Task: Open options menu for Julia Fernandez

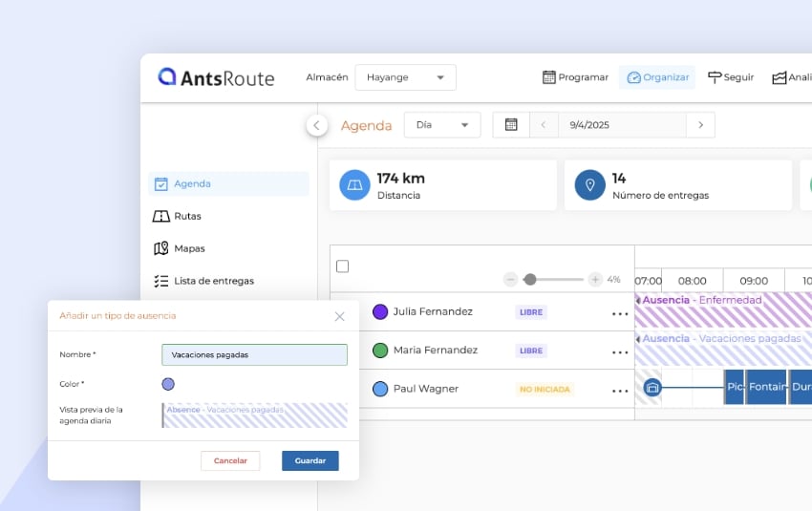Action: 620,312
